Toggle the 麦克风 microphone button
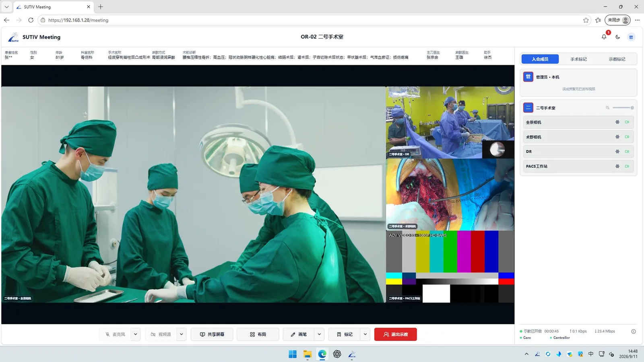The height and width of the screenshot is (362, 644). [x=115, y=334]
